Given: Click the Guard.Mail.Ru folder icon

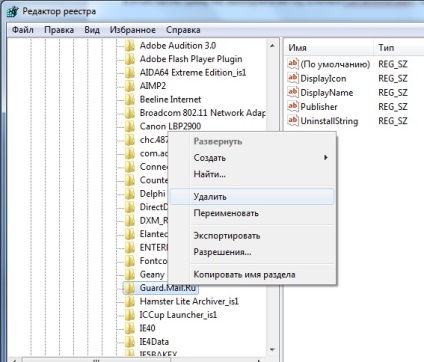Looking at the screenshot, I should (x=130, y=288).
